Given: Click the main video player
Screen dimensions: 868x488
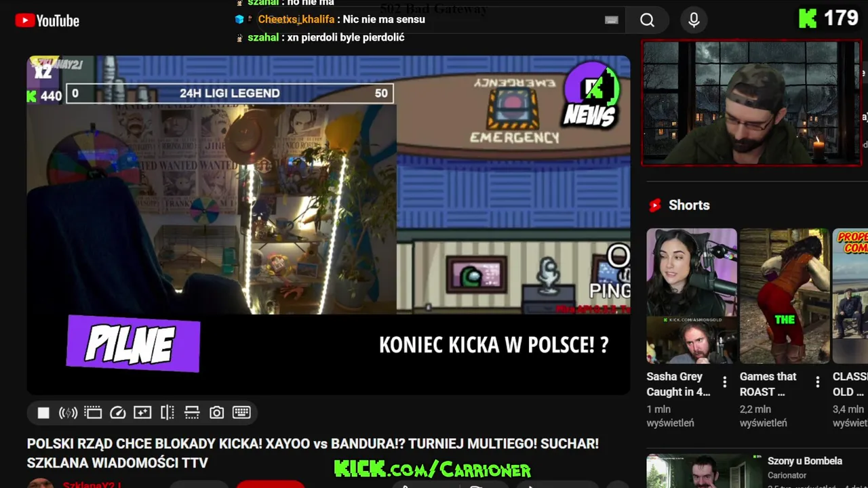Looking at the screenshot, I should (328, 224).
